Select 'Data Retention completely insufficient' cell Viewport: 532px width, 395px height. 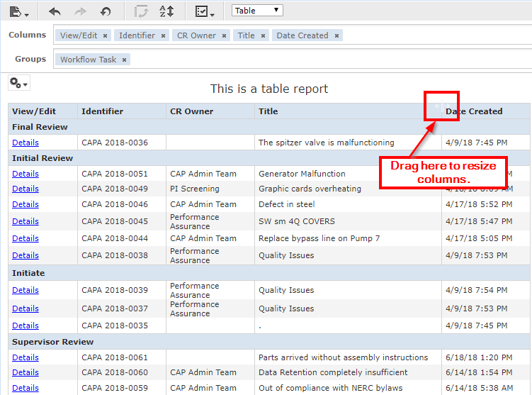coord(348,372)
